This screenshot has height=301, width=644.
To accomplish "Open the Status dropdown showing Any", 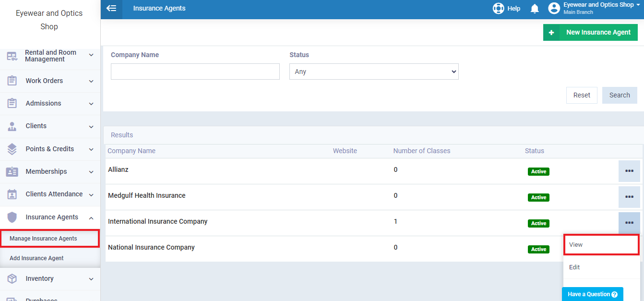I will tap(374, 72).
